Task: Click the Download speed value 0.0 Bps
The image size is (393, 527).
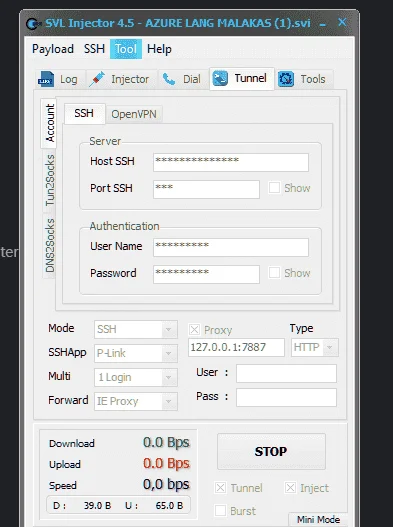Action: tap(166, 443)
